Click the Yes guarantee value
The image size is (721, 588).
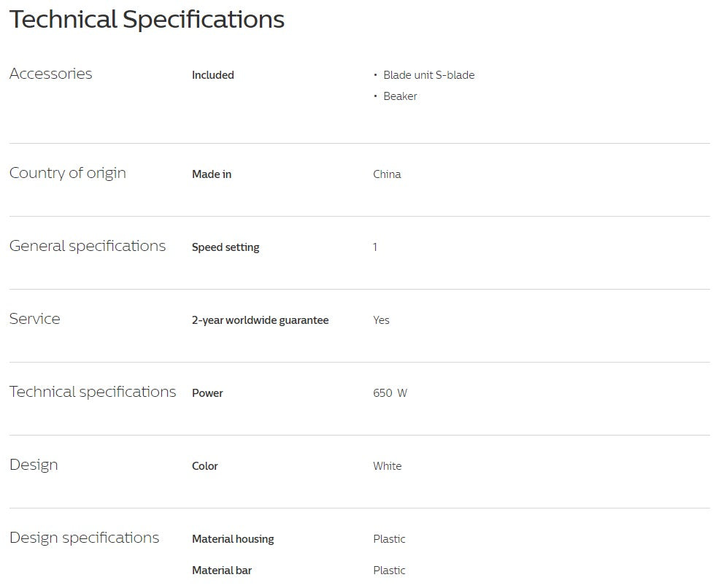(381, 320)
